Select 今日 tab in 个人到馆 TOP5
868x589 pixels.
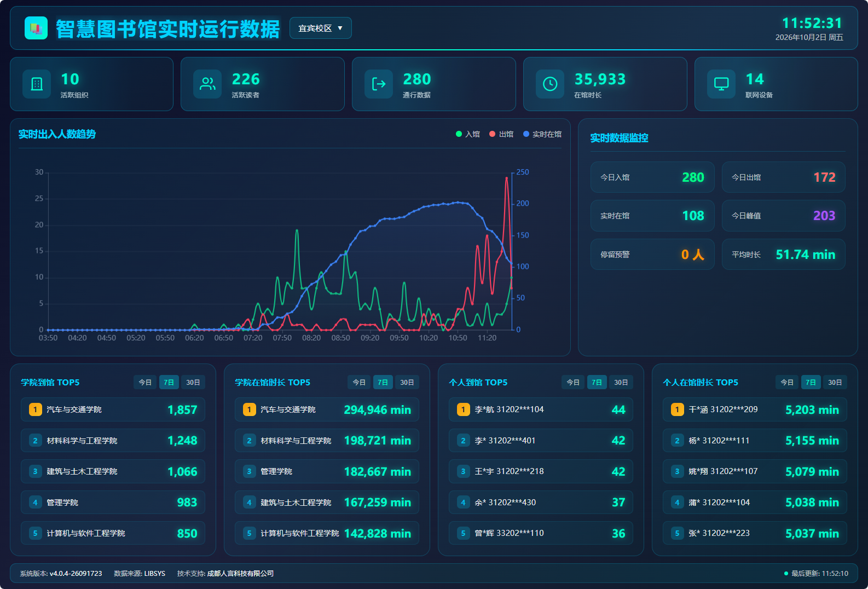[x=573, y=382]
